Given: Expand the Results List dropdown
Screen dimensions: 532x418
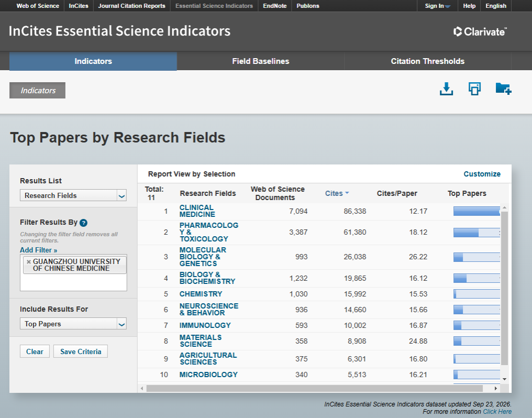Looking at the screenshot, I should [121, 195].
